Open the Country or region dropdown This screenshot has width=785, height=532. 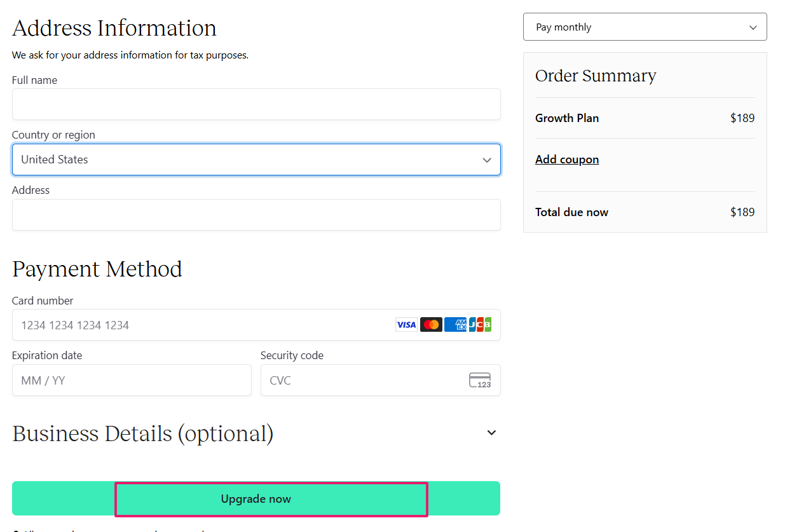pyautogui.click(x=256, y=160)
